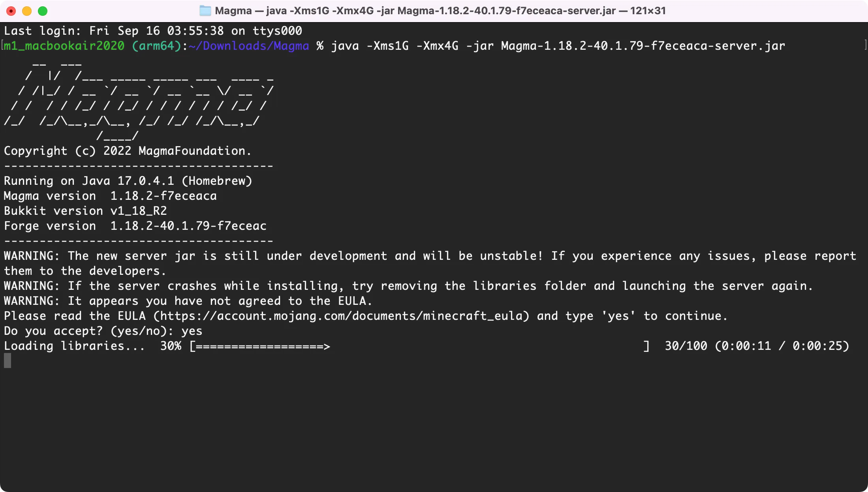Click 'Magma version 1.18.2-f7eceaca' line
This screenshot has width=868, height=492.
coord(110,196)
